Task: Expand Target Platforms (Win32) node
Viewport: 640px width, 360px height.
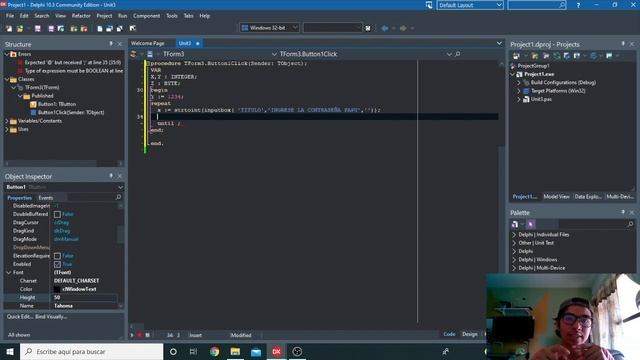Action: pos(519,91)
